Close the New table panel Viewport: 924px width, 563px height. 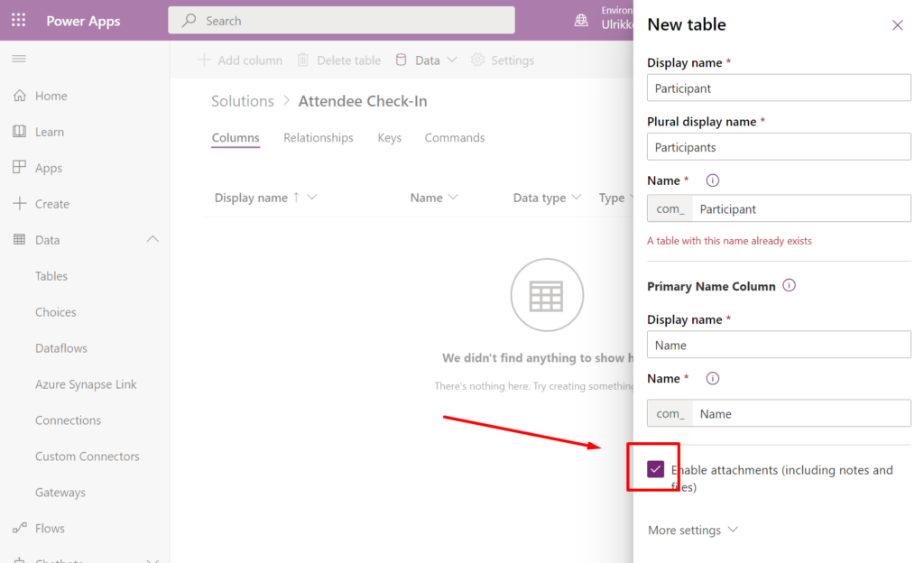click(898, 24)
